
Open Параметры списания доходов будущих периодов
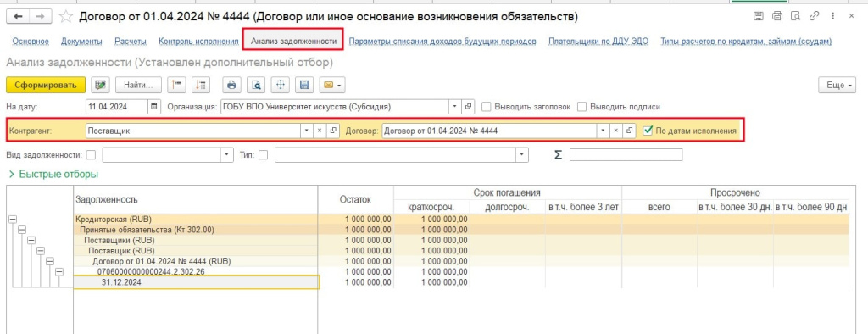[442, 41]
